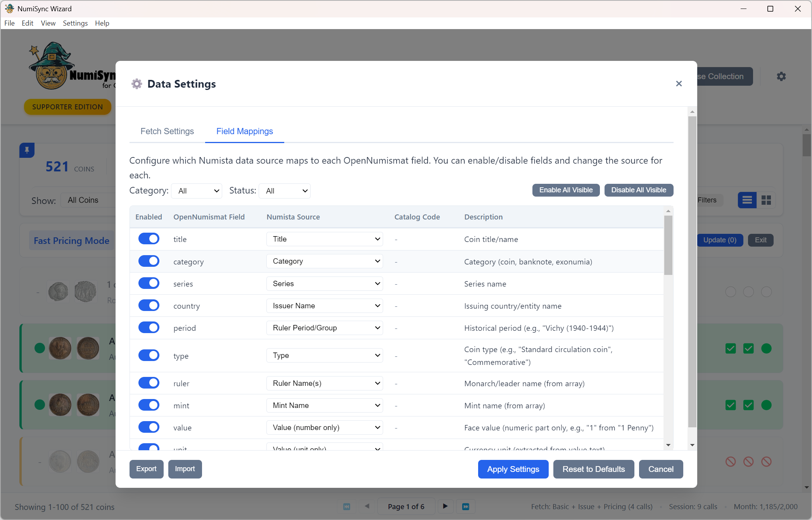The height and width of the screenshot is (520, 812).
Task: Click the field table's vertical scrollbar thumb
Action: (x=668, y=245)
